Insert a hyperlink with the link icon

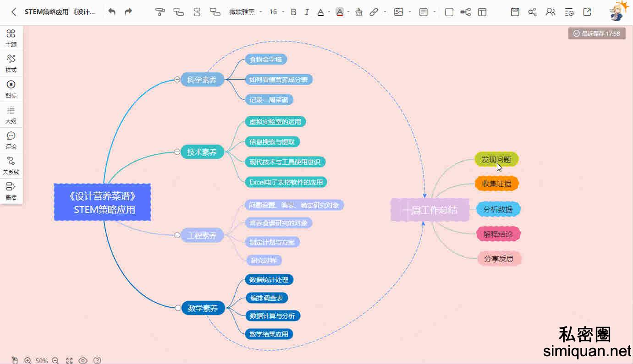(x=374, y=12)
